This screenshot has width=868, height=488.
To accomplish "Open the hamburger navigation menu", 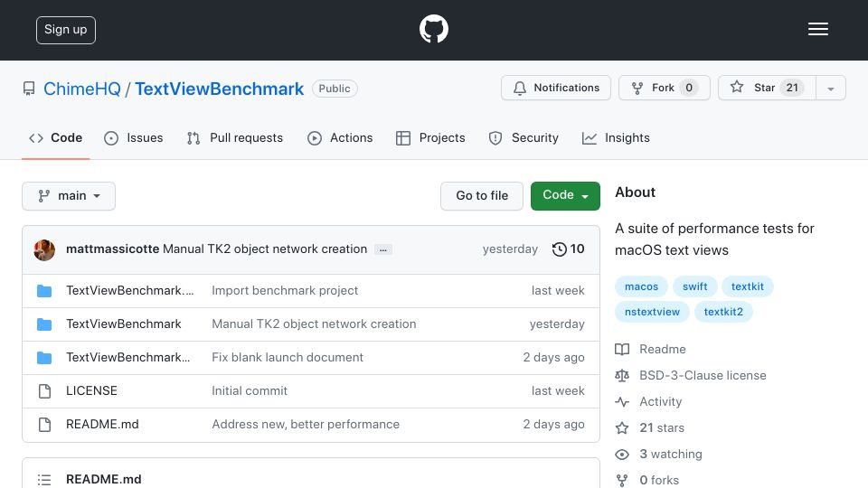I will [817, 29].
